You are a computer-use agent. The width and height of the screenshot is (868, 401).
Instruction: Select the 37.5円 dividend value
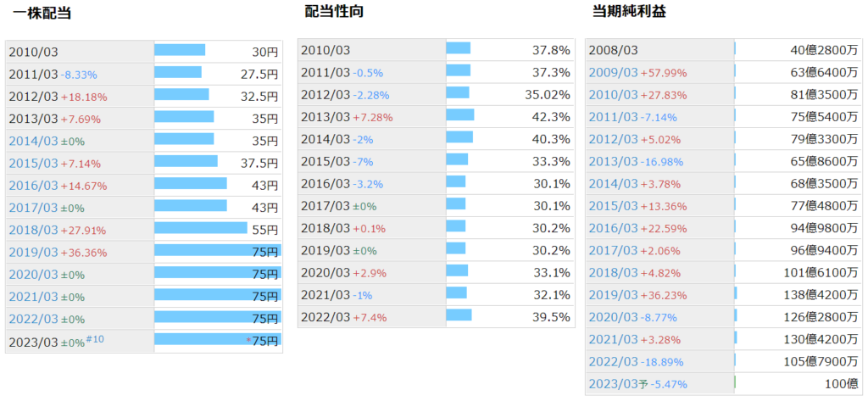[259, 164]
